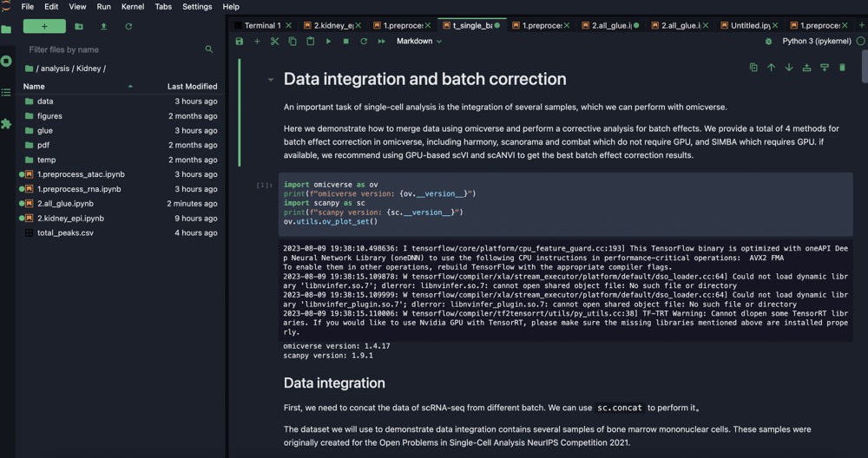Paste cell from clipboard in notebook toolbar

(310, 42)
